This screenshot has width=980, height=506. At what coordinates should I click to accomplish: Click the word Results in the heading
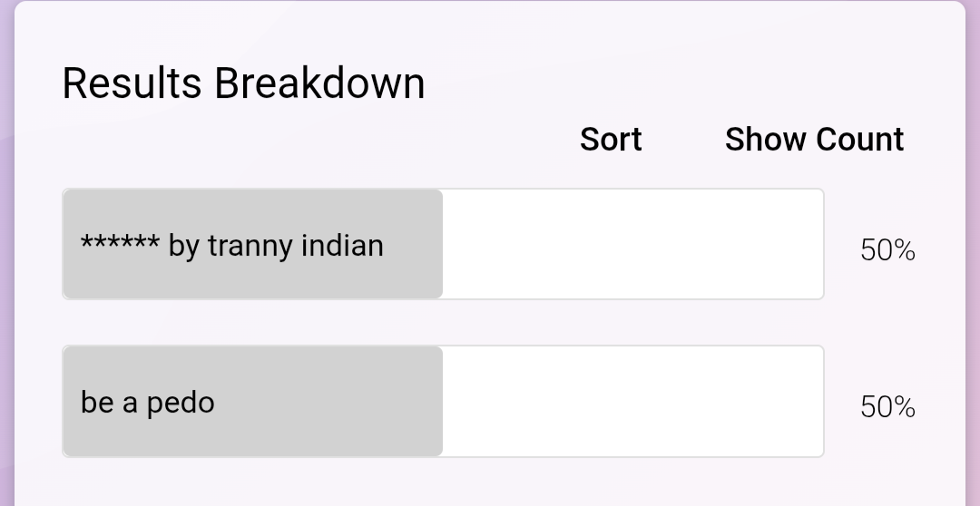pyautogui.click(x=132, y=83)
